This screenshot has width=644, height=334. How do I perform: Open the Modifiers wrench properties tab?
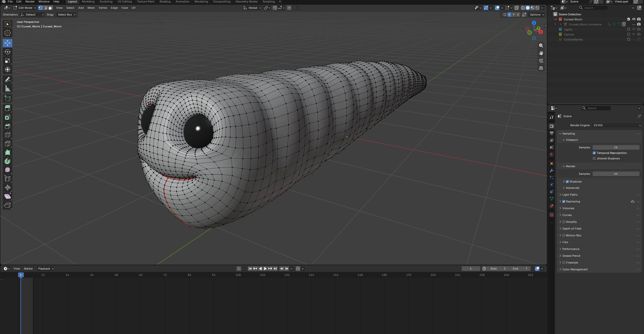pyautogui.click(x=552, y=171)
